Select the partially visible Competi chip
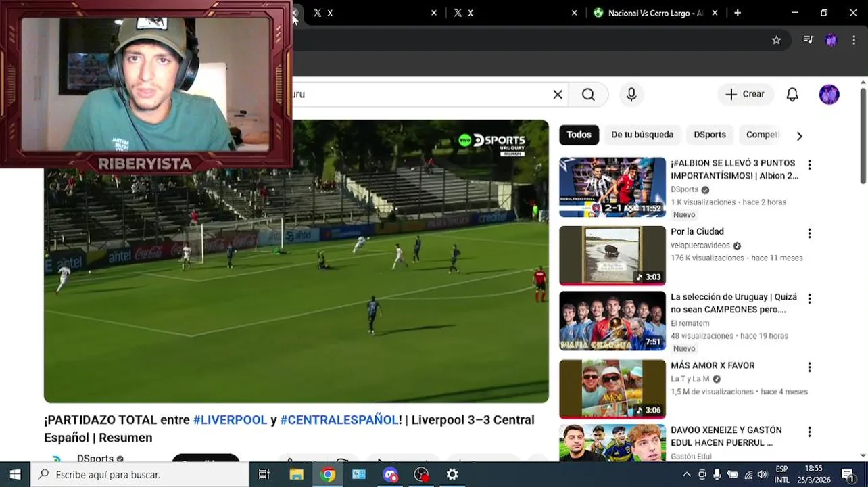The image size is (868, 487). pyautogui.click(x=763, y=135)
